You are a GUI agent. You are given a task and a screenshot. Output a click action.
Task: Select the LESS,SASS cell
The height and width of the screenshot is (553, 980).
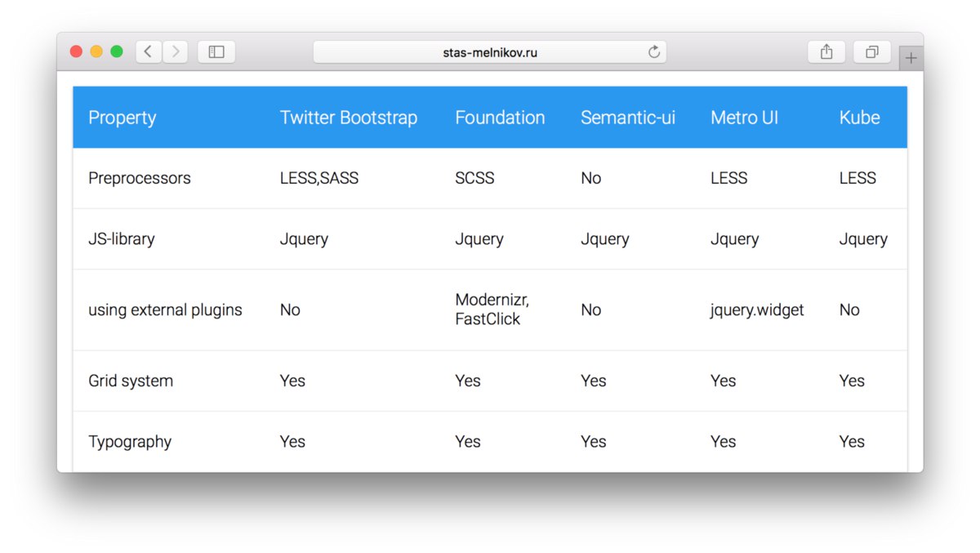pyautogui.click(x=319, y=178)
